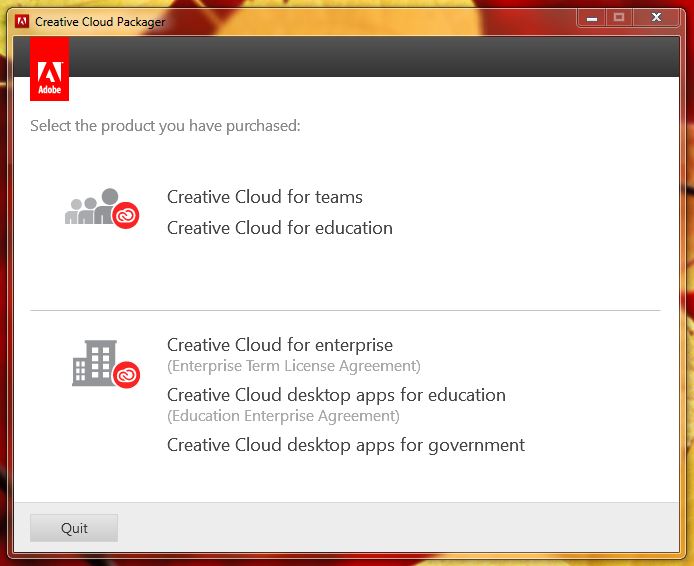Select Creative Cloud for teams
The width and height of the screenshot is (694, 566).
point(265,197)
